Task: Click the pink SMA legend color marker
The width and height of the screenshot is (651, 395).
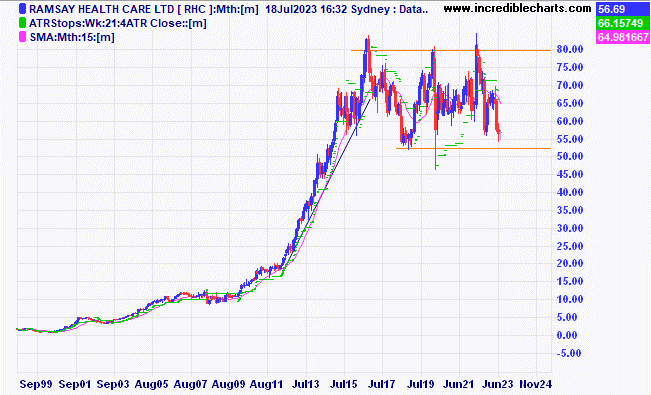Action: click(x=22, y=37)
